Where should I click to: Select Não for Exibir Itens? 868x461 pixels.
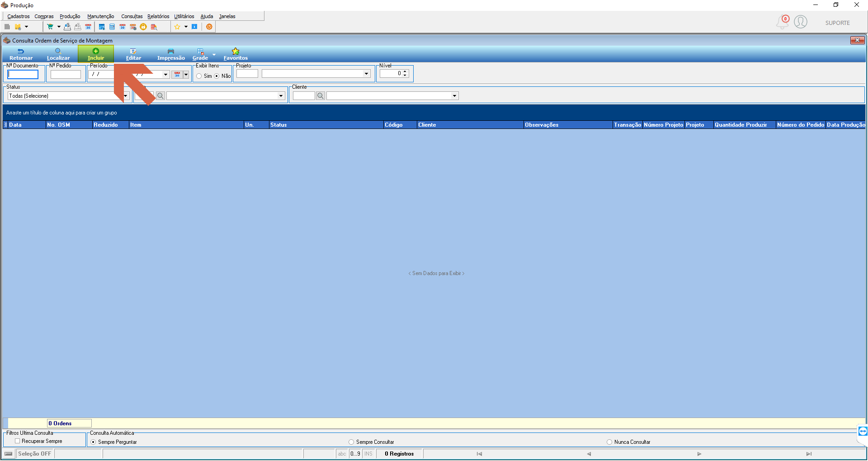pyautogui.click(x=223, y=76)
